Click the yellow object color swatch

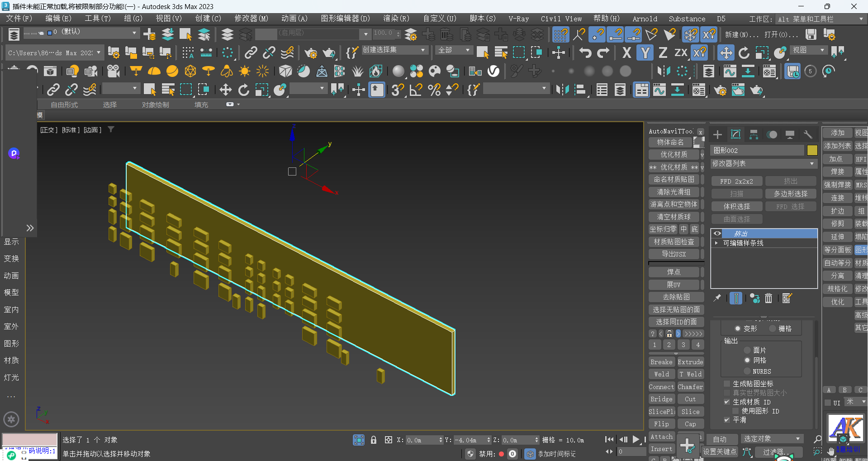tap(812, 150)
